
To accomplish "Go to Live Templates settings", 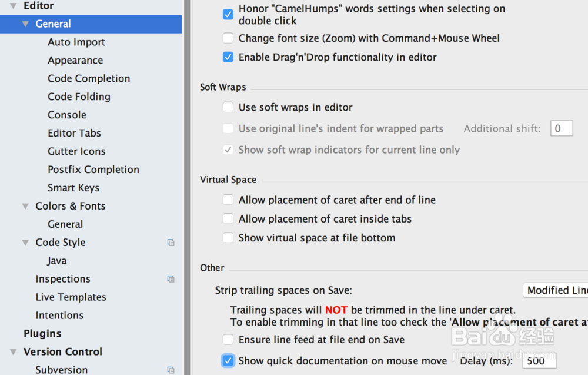I will 71,297.
